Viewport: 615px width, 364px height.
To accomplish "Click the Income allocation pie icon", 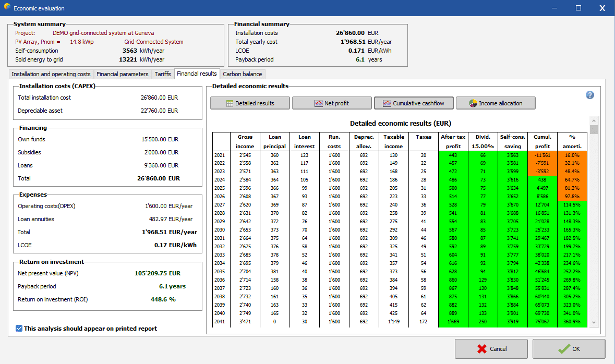I will (x=473, y=103).
